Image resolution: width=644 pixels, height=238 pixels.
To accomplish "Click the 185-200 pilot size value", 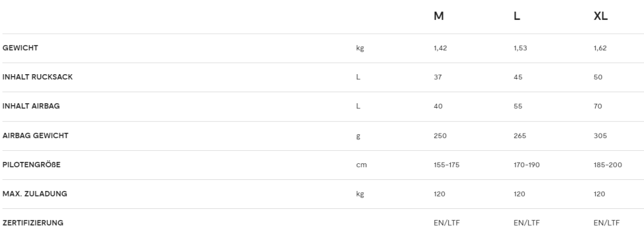I will point(607,165).
